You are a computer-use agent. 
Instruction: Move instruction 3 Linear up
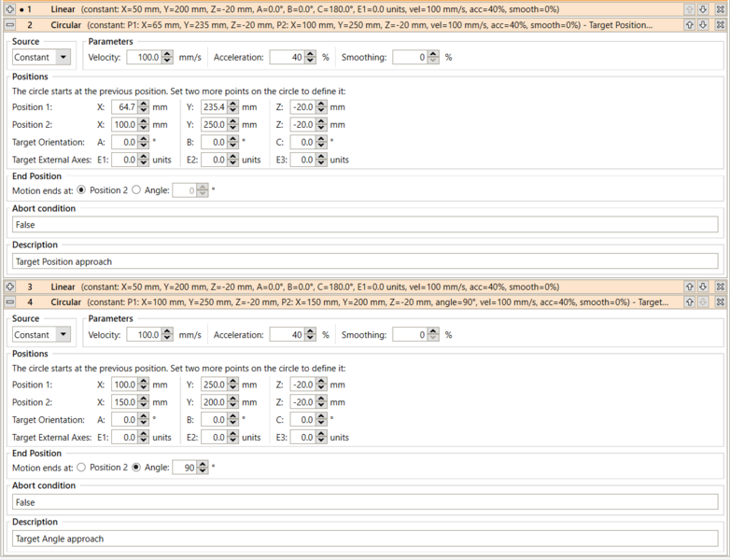coord(689,287)
